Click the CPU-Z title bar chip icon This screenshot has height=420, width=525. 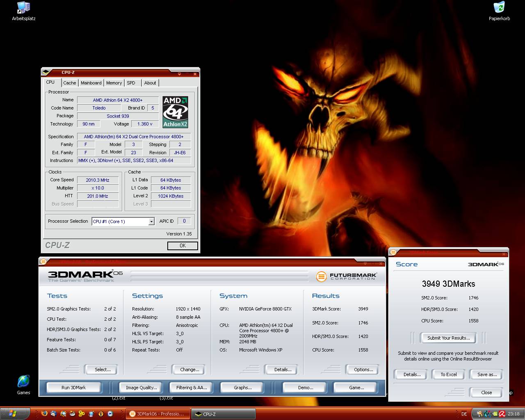[46, 73]
